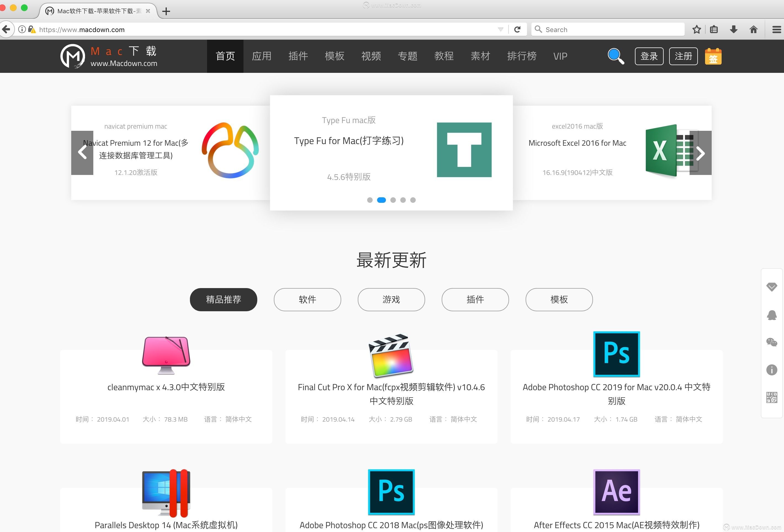Go to 首页 in navigation bar
Screen dimensions: 784x532
225,56
